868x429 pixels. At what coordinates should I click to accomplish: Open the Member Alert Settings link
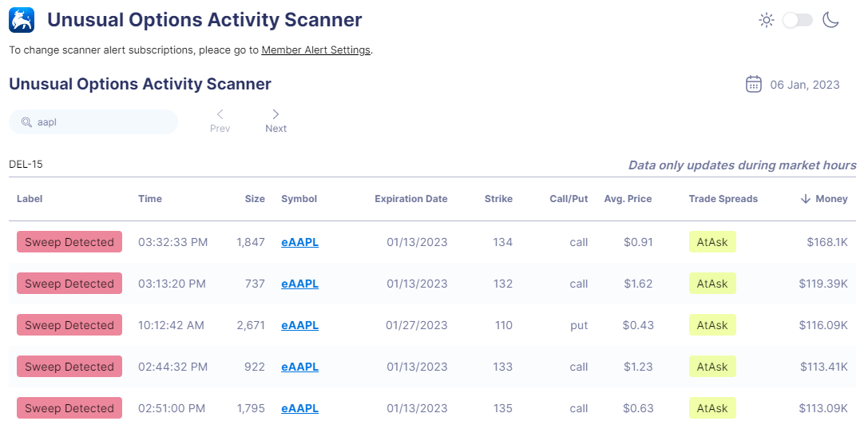(315, 50)
